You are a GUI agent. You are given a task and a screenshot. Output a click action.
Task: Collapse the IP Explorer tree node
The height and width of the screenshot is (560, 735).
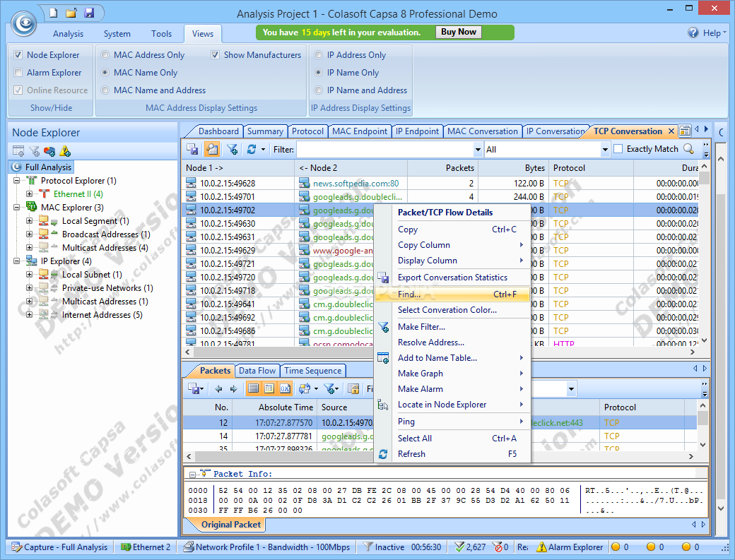[16, 261]
